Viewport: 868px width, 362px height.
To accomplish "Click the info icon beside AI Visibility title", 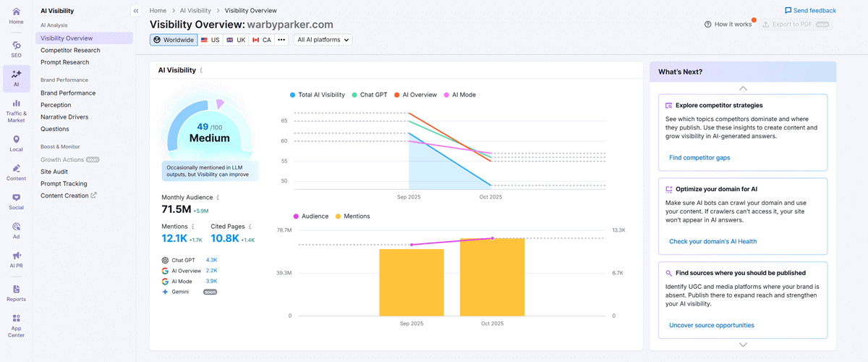I will (201, 70).
